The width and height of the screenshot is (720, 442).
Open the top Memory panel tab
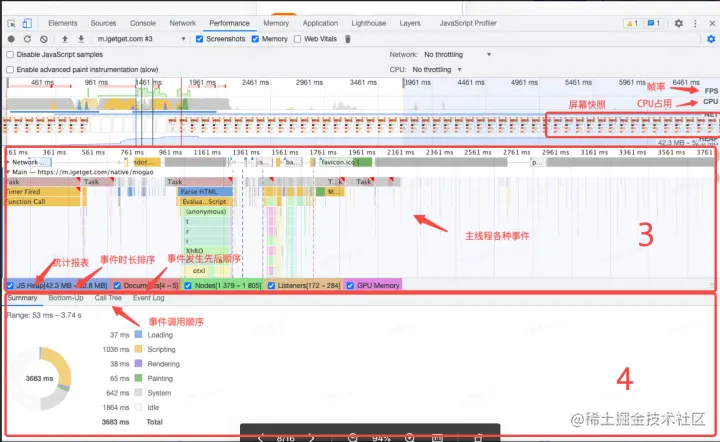click(276, 23)
